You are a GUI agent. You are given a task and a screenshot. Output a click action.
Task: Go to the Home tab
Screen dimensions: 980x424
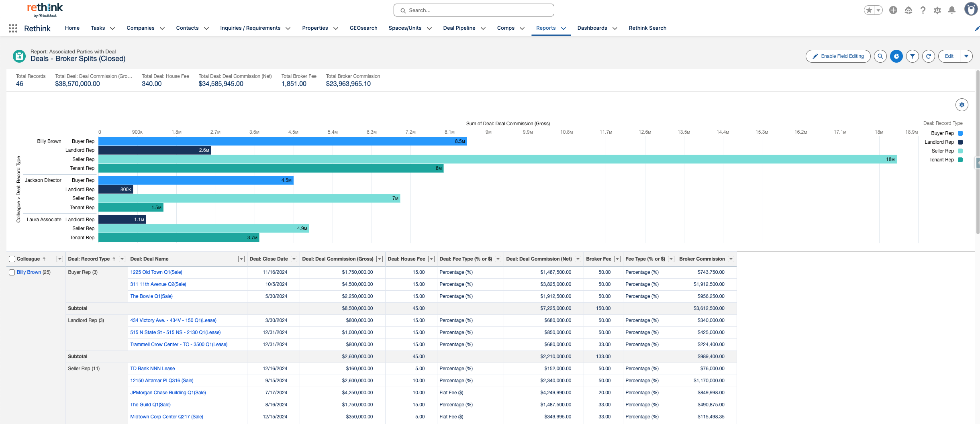tap(72, 28)
